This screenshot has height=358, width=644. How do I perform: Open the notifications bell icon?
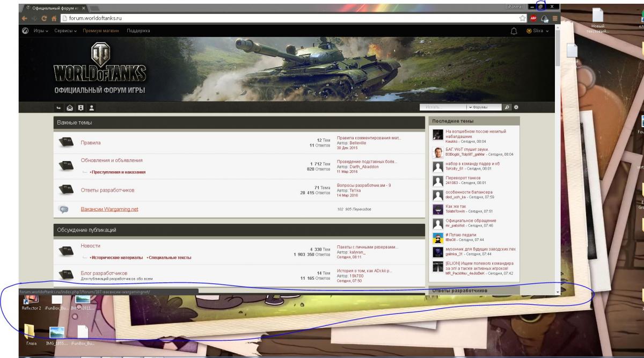pyautogui.click(x=514, y=31)
